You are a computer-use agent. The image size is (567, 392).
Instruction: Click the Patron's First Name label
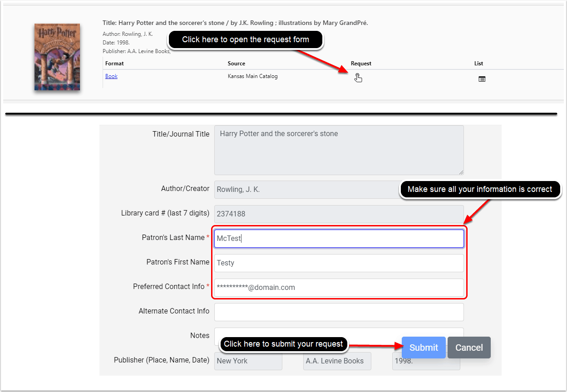[x=178, y=262]
